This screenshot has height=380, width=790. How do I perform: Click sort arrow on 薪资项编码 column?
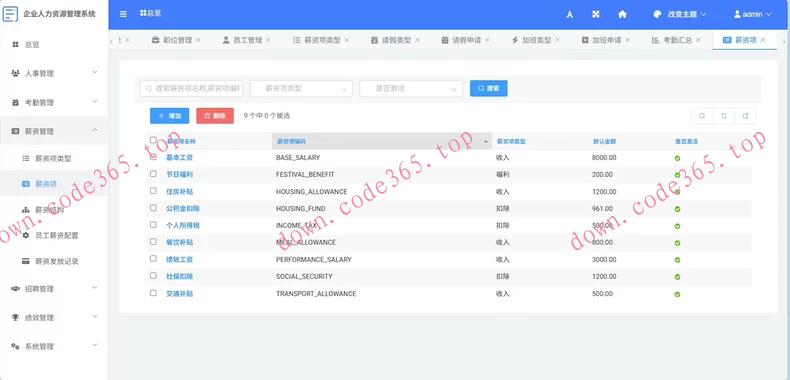tap(486, 142)
